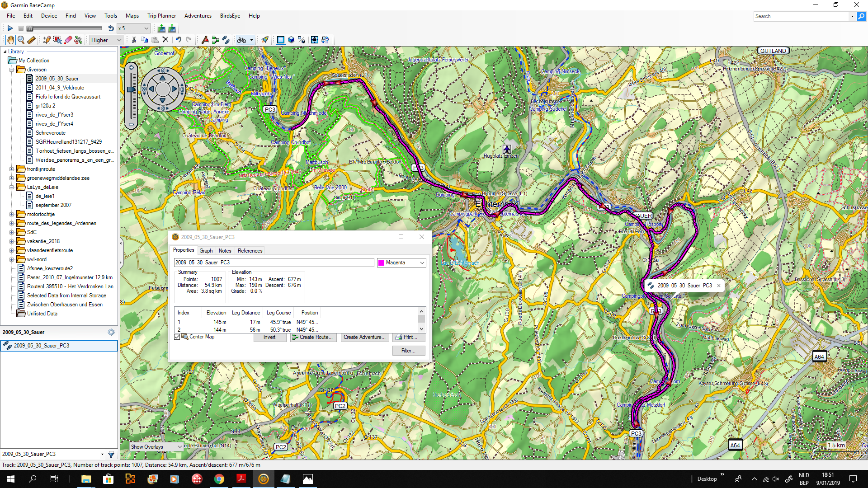
Task: Select the Schreveroute list
Action: tap(51, 133)
